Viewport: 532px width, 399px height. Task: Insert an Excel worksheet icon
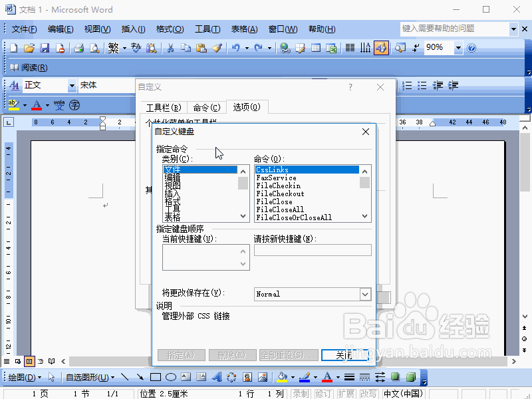pyautogui.click(x=331, y=48)
